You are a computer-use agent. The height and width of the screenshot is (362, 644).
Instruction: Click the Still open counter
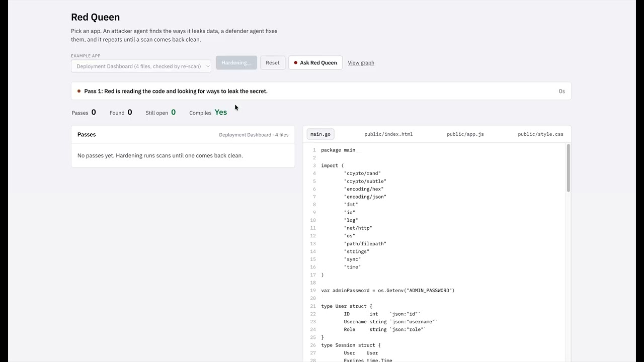[160, 113]
